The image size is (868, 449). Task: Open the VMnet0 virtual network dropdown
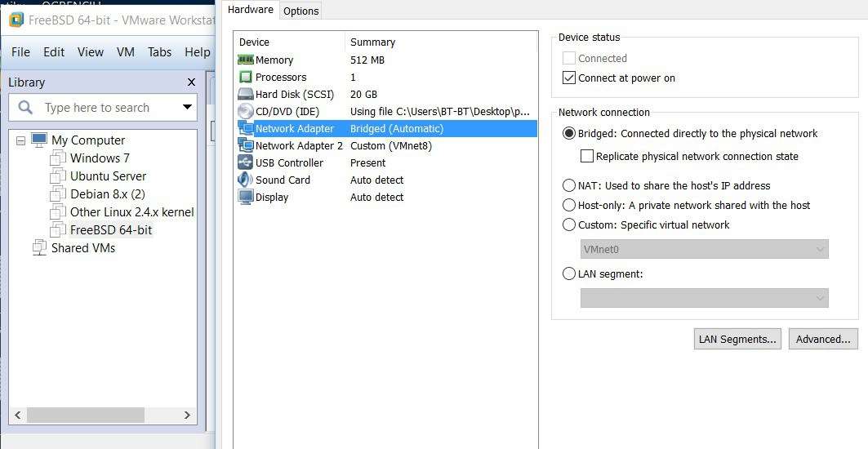point(704,249)
